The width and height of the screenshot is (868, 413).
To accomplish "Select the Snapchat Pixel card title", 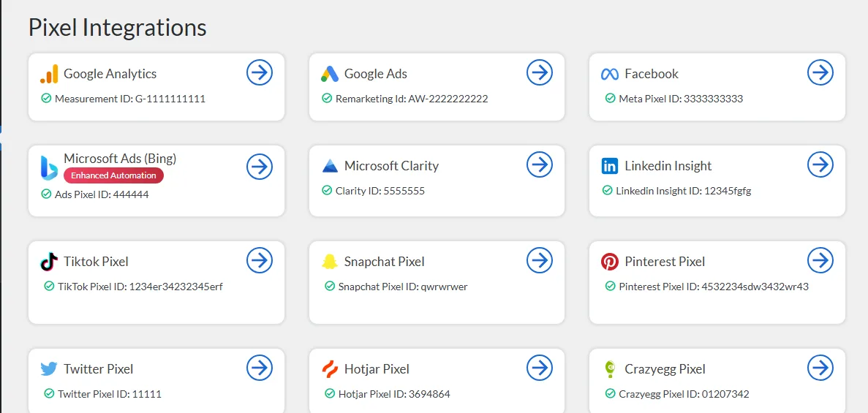I will [384, 261].
